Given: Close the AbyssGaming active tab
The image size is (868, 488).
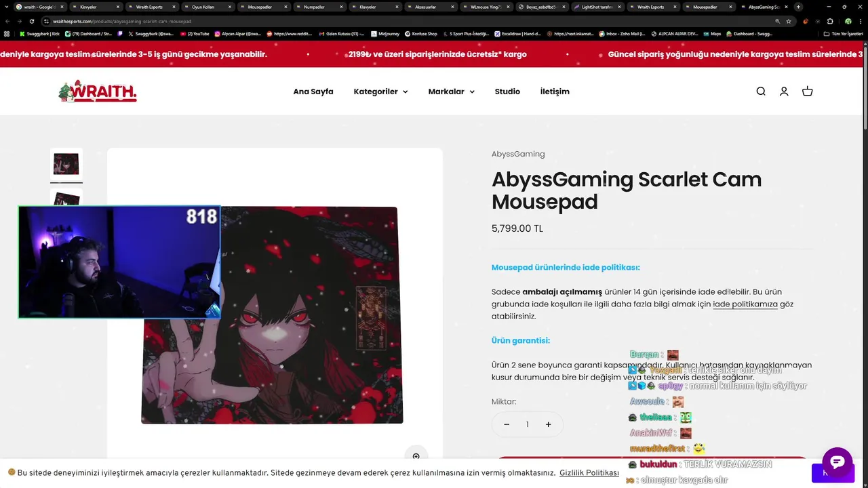Looking at the screenshot, I should point(787,7).
